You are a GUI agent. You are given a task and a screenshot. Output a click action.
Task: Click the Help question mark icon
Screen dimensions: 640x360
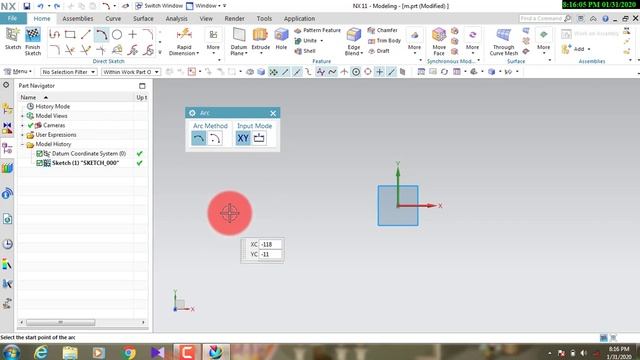pos(605,19)
